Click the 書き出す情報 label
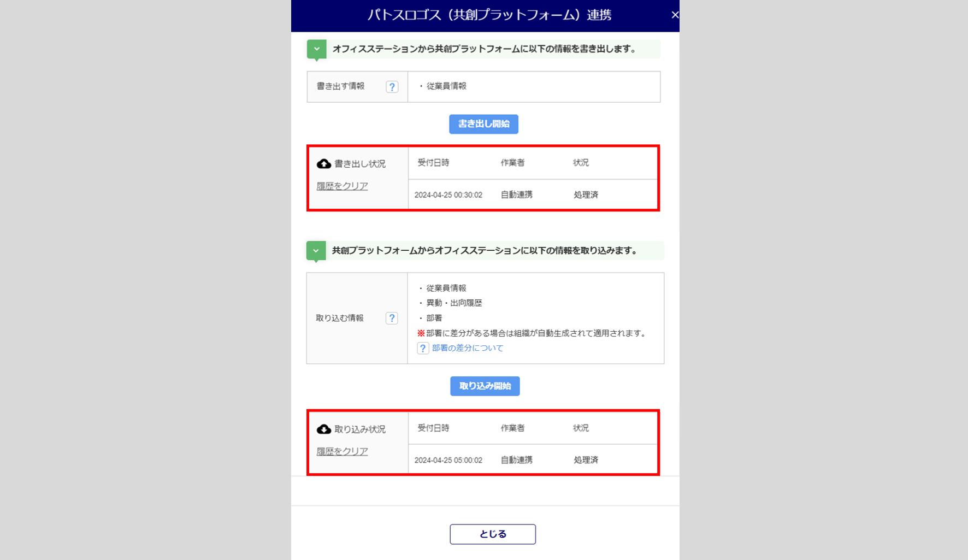The height and width of the screenshot is (560, 968). point(340,86)
